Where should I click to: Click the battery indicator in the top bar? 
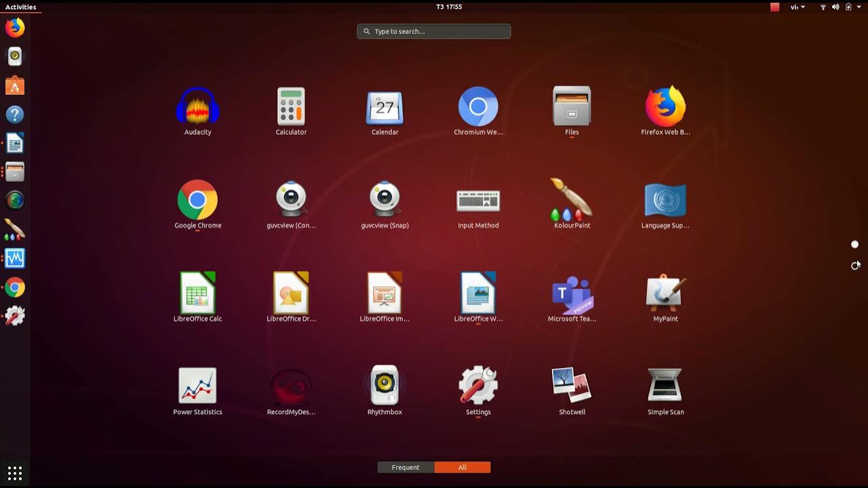click(x=848, y=7)
